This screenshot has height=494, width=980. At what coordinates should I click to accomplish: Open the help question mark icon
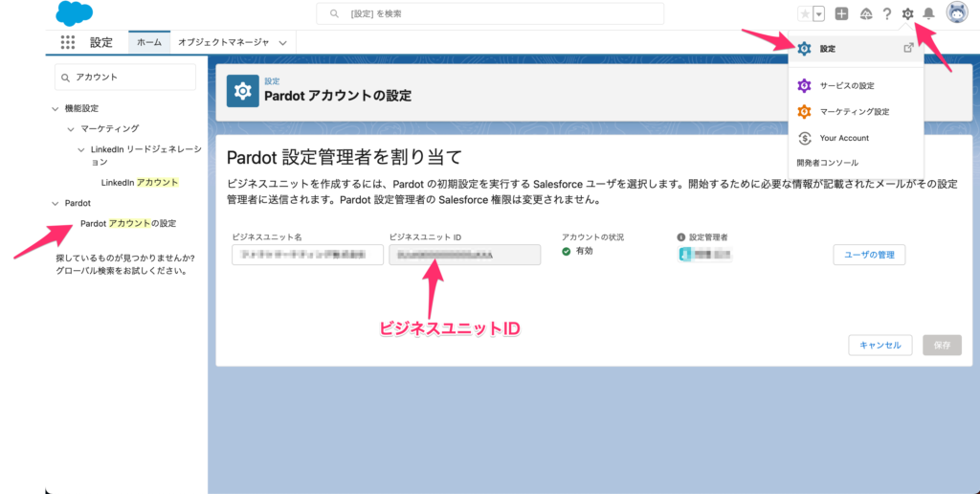click(887, 13)
